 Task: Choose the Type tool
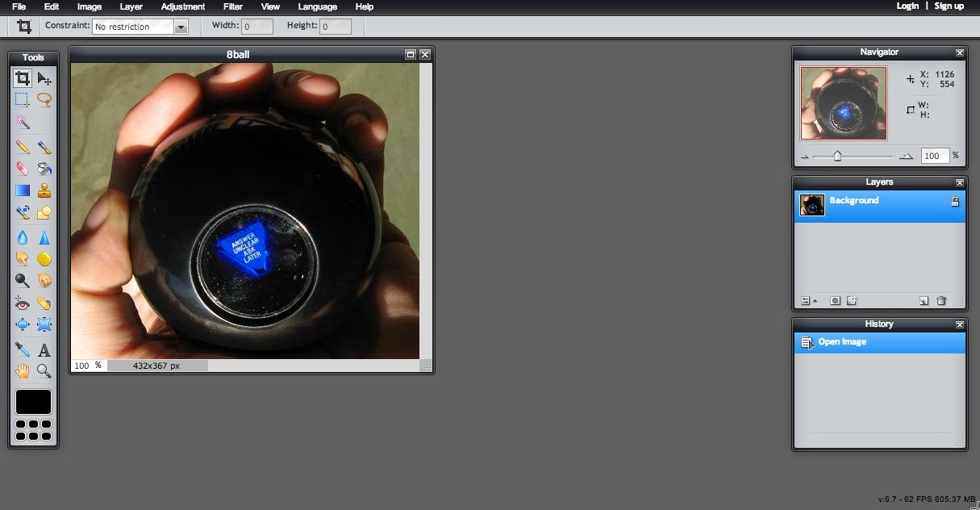point(44,349)
